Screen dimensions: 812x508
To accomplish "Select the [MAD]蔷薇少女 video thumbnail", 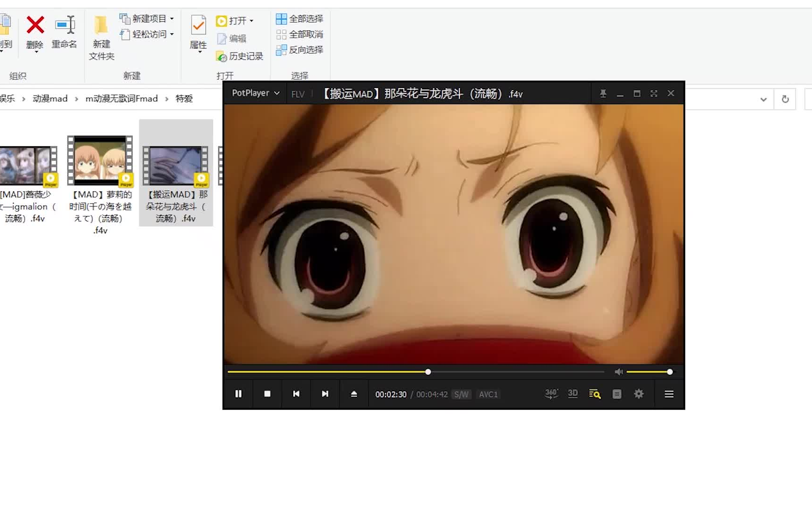I will (28, 166).
